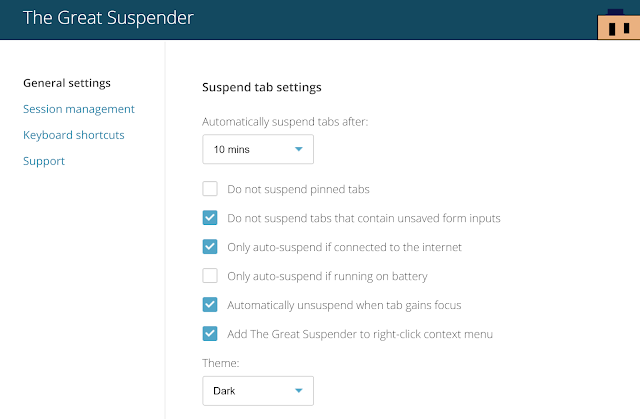Open the Support link

click(x=44, y=161)
